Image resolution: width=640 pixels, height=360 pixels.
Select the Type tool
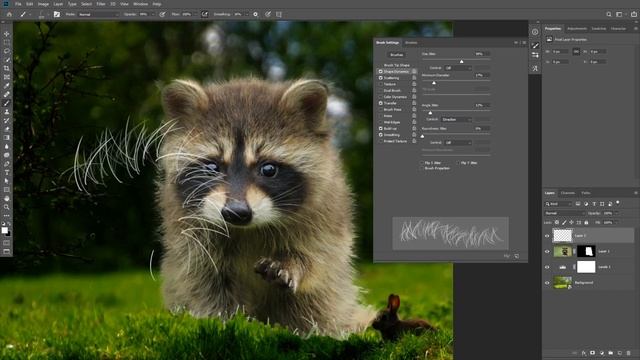coord(7,172)
